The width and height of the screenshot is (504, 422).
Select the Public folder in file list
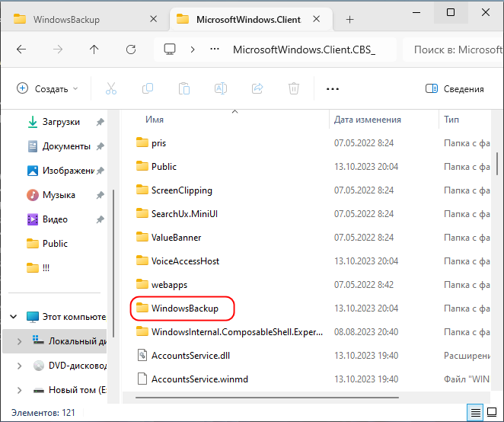click(x=156, y=167)
